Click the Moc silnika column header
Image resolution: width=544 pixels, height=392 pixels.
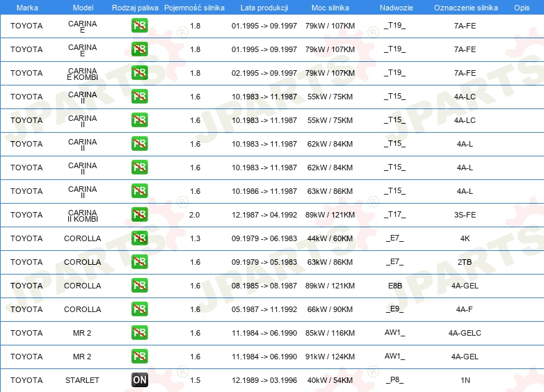(x=330, y=8)
